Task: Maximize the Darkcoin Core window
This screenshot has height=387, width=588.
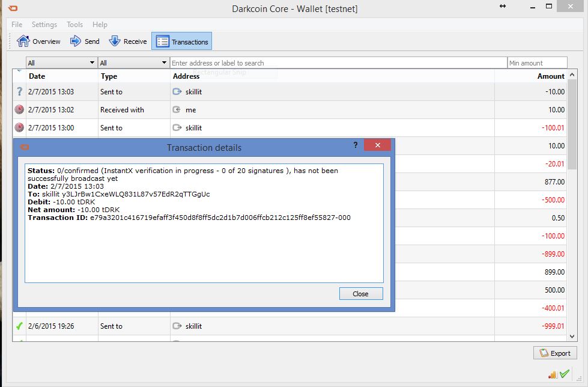Action: coord(549,6)
